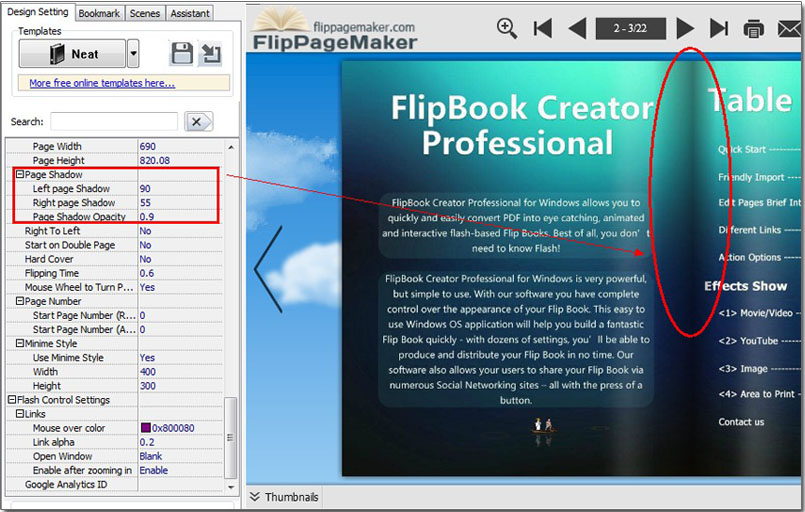Clear search with the X button

click(198, 122)
